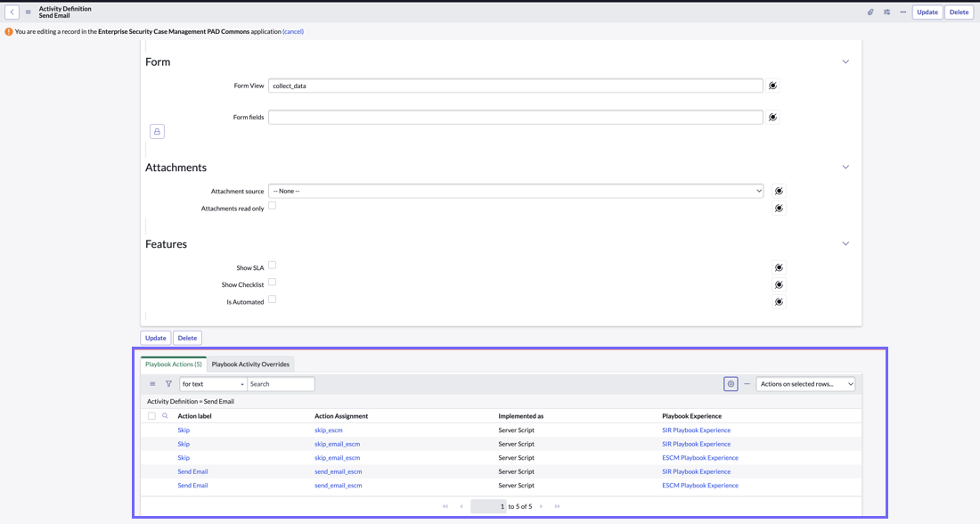
Task: Toggle column search magnifier icon
Action: point(165,416)
